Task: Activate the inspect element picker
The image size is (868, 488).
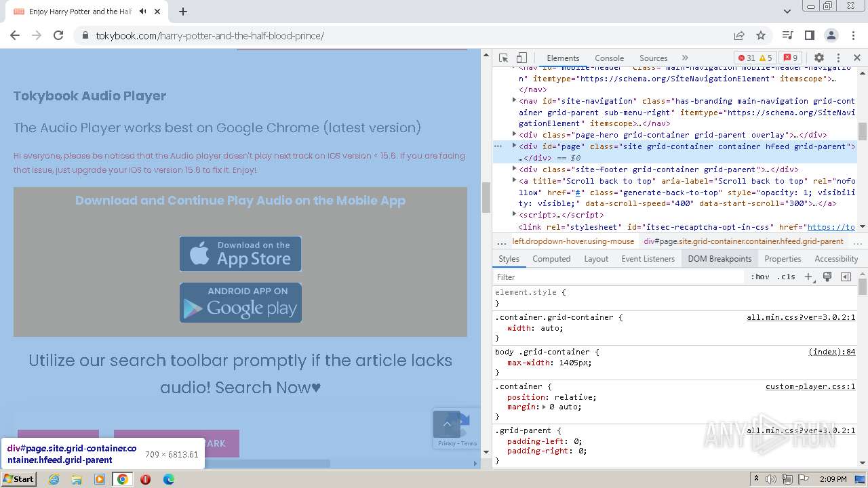Action: click(x=503, y=58)
